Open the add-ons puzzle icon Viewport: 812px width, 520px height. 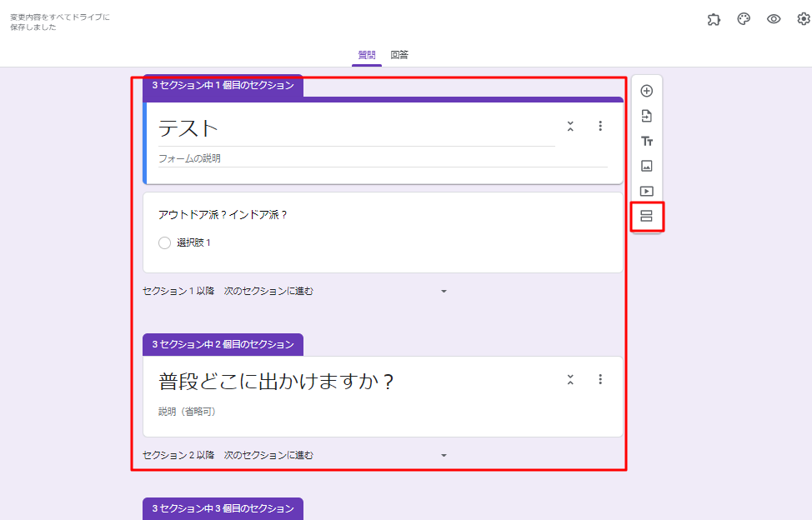point(714,19)
